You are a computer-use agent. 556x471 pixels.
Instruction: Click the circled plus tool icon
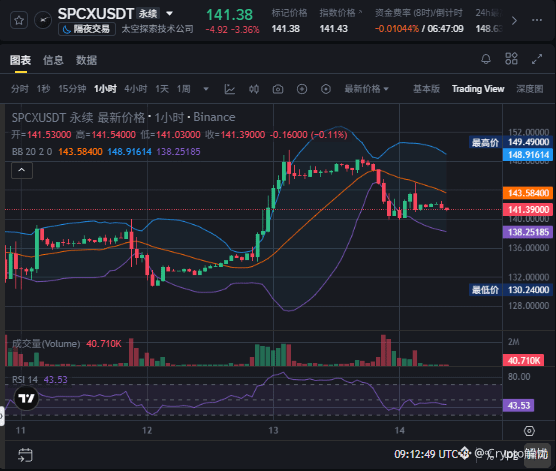point(302,89)
